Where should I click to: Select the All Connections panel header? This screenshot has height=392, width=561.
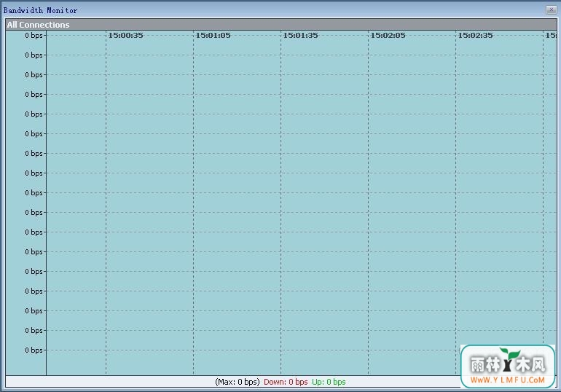click(280, 25)
